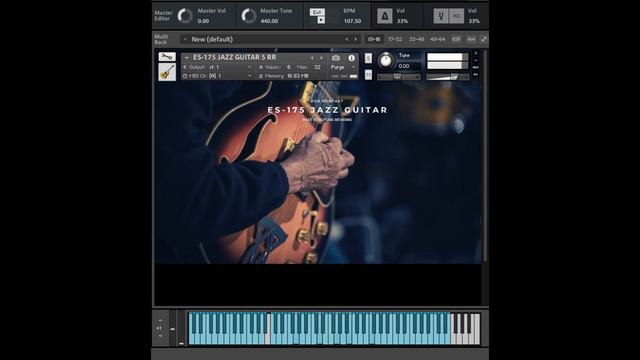Go to the previous multi with the left arrow

coord(347,39)
